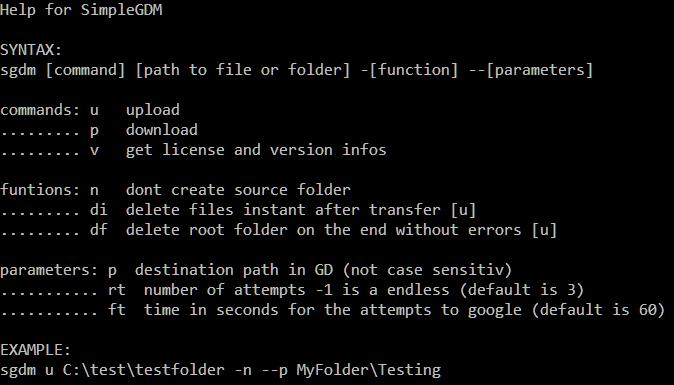Image resolution: width=674 pixels, height=385 pixels.
Task: Click 'get license and version infos' line
Action: (256, 150)
